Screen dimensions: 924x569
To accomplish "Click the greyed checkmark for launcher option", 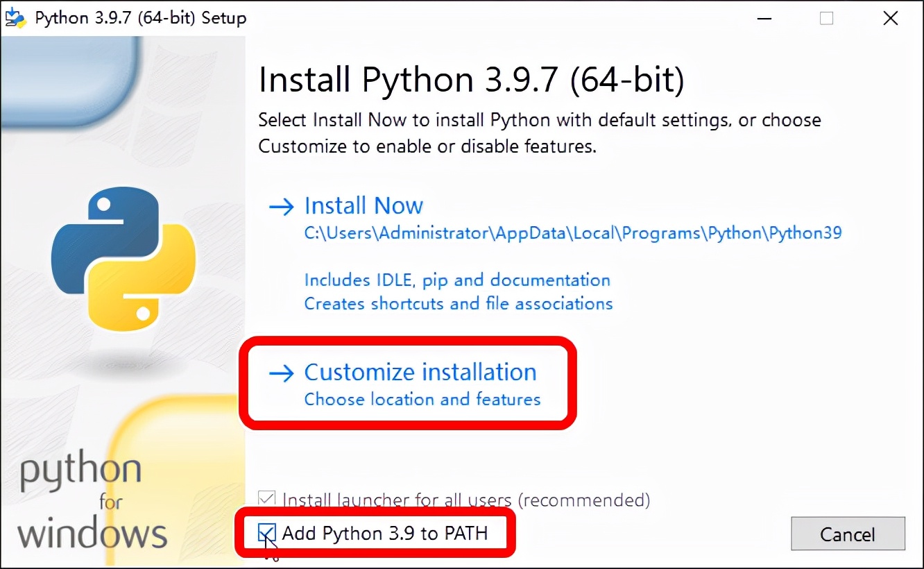I will [266, 498].
